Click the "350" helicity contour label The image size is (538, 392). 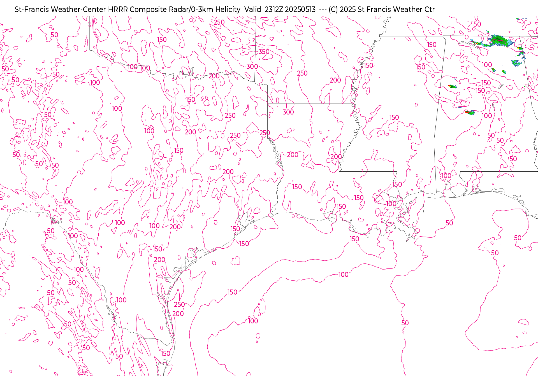tap(264, 52)
